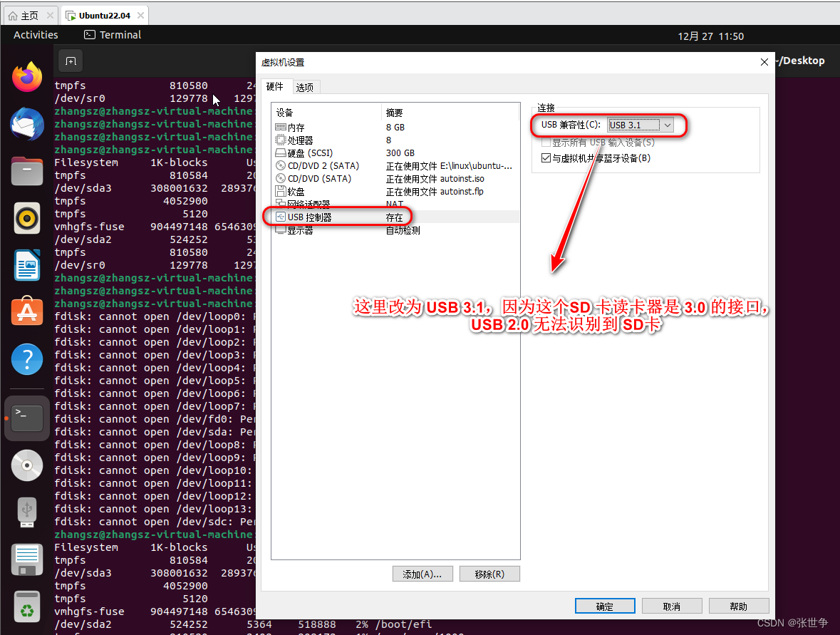The height and width of the screenshot is (635, 840).
Task: Open Firefox from the dock
Action: [26, 76]
